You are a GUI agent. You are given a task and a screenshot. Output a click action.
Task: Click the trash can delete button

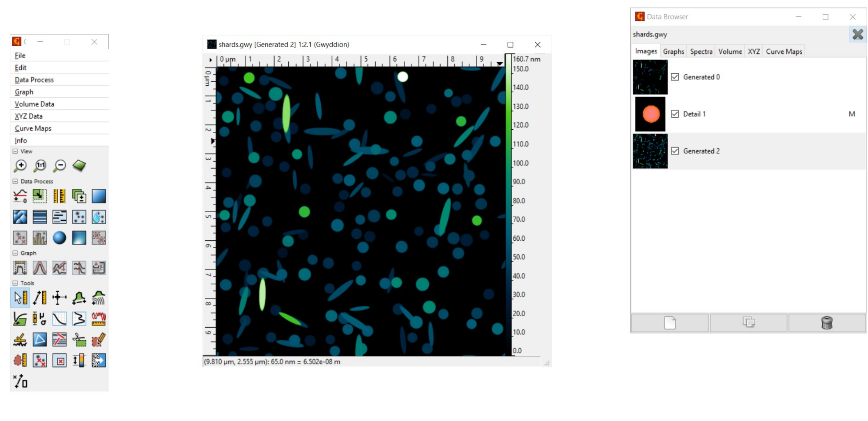click(827, 323)
